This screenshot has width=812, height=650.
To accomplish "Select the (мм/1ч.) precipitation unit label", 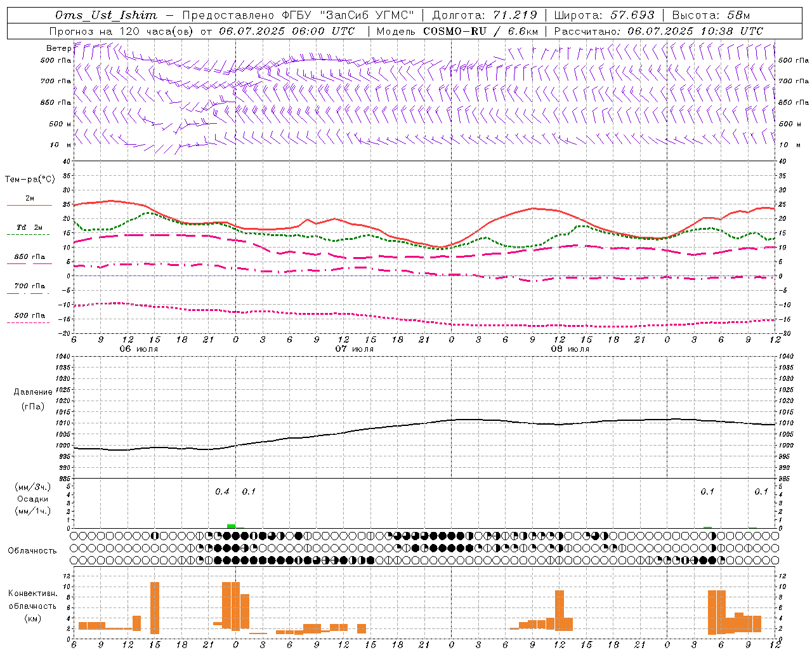I will 33,511.
